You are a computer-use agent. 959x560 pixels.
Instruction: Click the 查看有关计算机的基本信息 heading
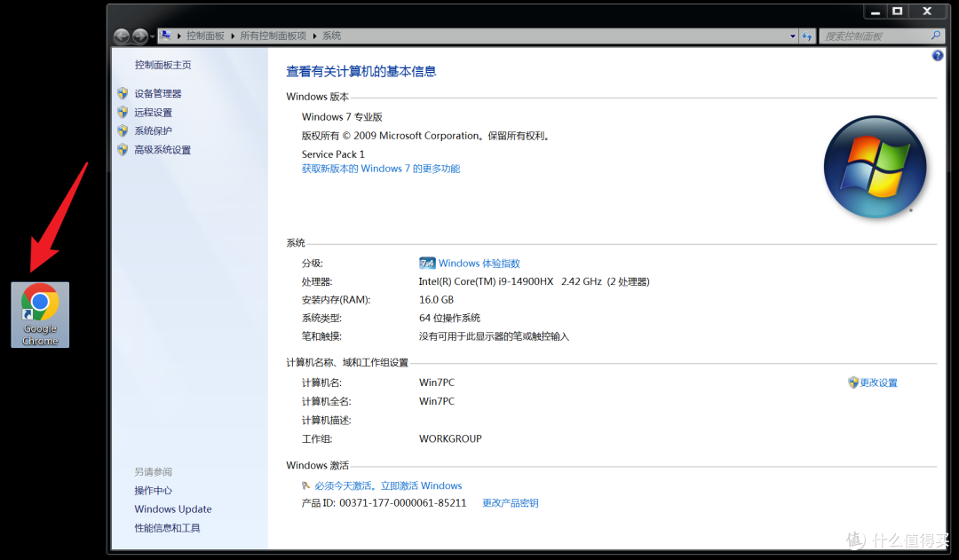click(361, 72)
